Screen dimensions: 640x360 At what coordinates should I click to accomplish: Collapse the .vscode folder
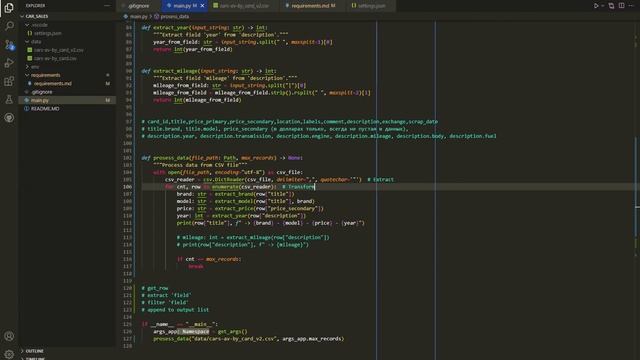point(39,25)
